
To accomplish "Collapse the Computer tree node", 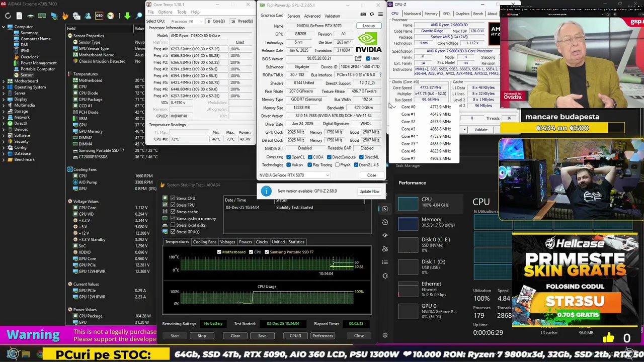I will (x=4, y=27).
